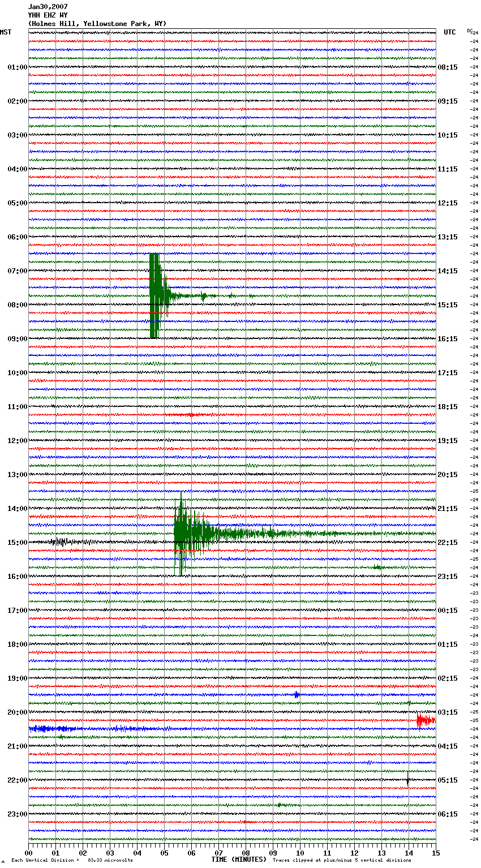481x868 pixels.
Task: Select the 21:00 MST time label
Action: click(18, 746)
